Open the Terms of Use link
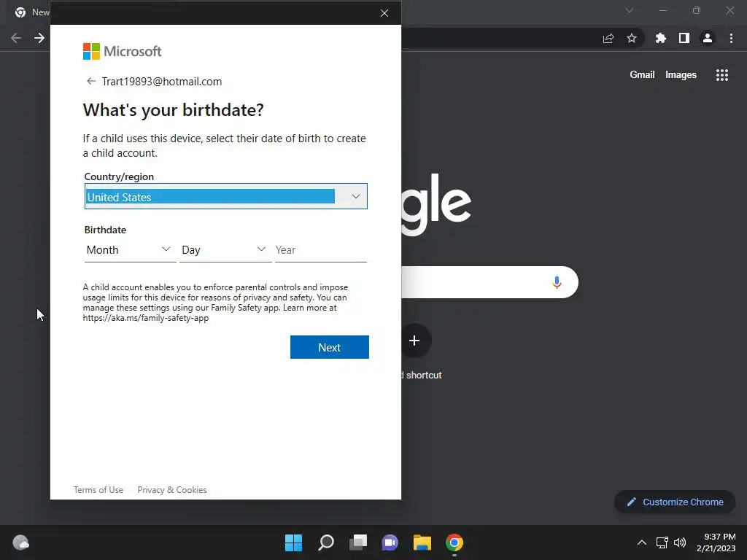 [98, 490]
